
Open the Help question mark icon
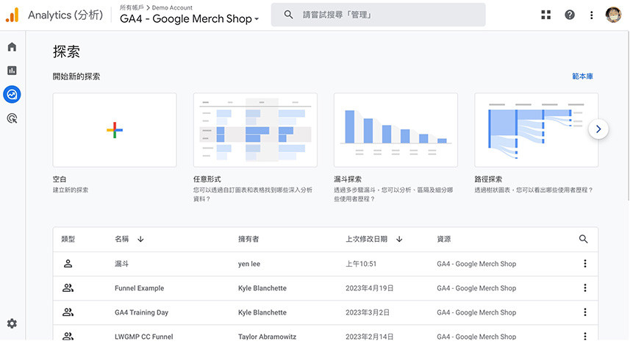coord(570,15)
